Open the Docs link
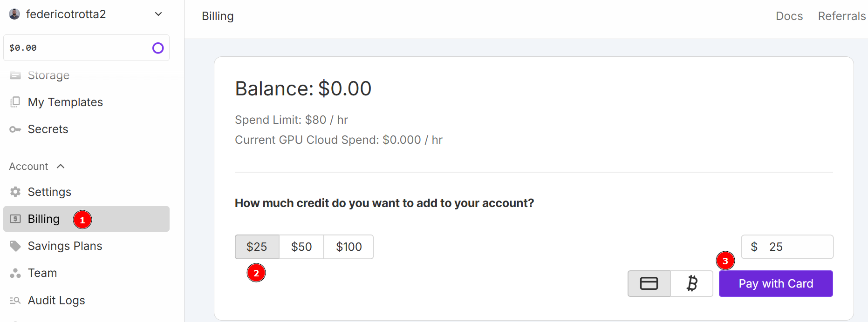The width and height of the screenshot is (868, 322). pyautogui.click(x=789, y=15)
